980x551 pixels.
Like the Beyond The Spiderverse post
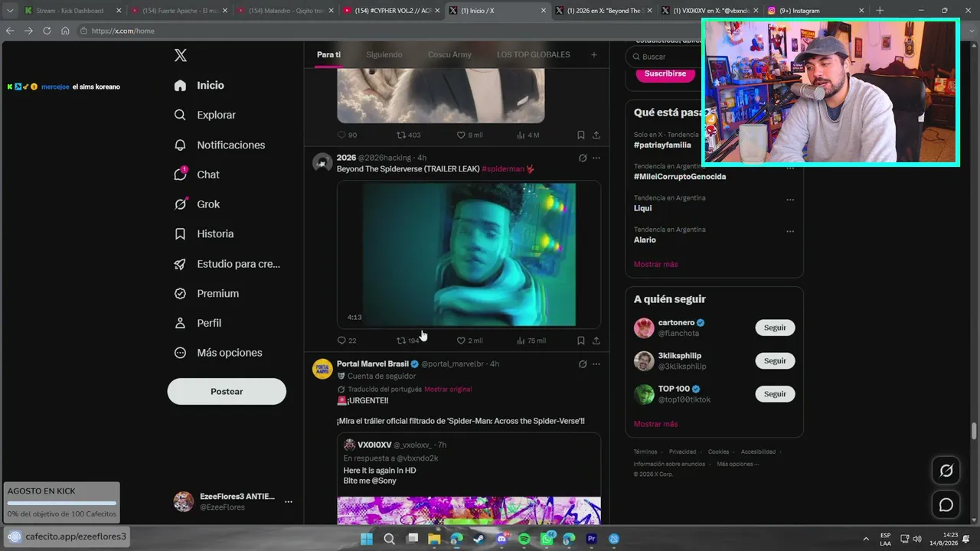[x=469, y=341]
